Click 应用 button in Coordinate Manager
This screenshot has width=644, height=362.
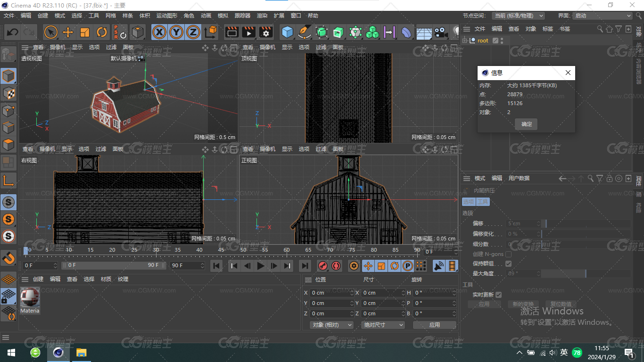pos(435,325)
